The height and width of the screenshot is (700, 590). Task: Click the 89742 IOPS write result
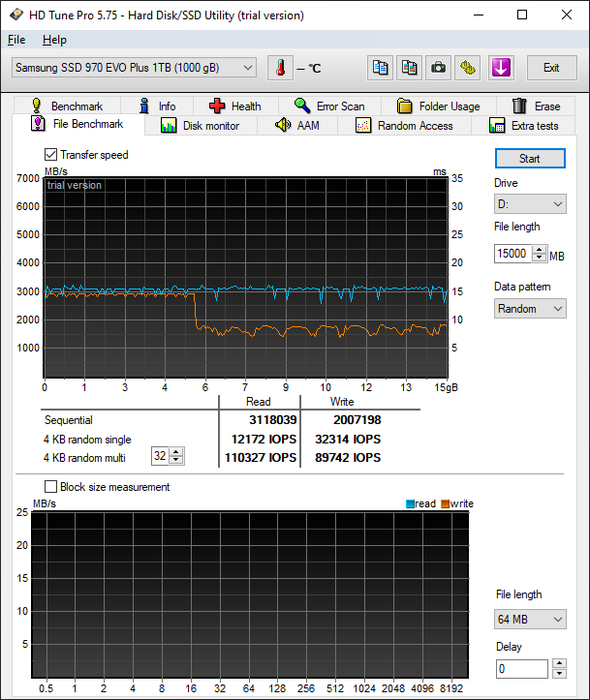coord(348,458)
